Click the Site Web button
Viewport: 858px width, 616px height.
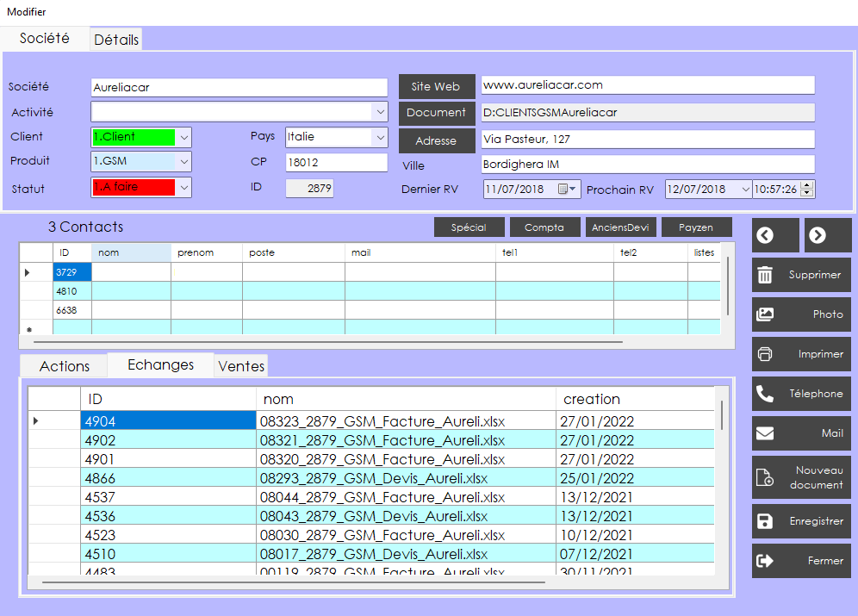coord(435,86)
